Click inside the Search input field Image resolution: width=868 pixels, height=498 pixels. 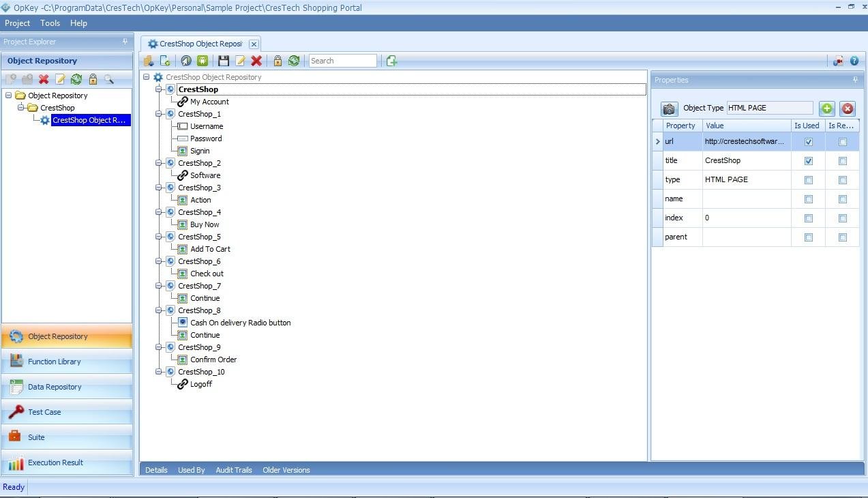click(343, 61)
